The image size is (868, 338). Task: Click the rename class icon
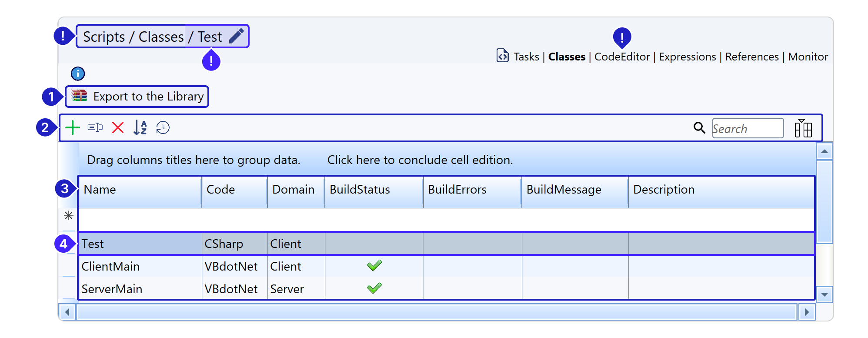point(95,128)
